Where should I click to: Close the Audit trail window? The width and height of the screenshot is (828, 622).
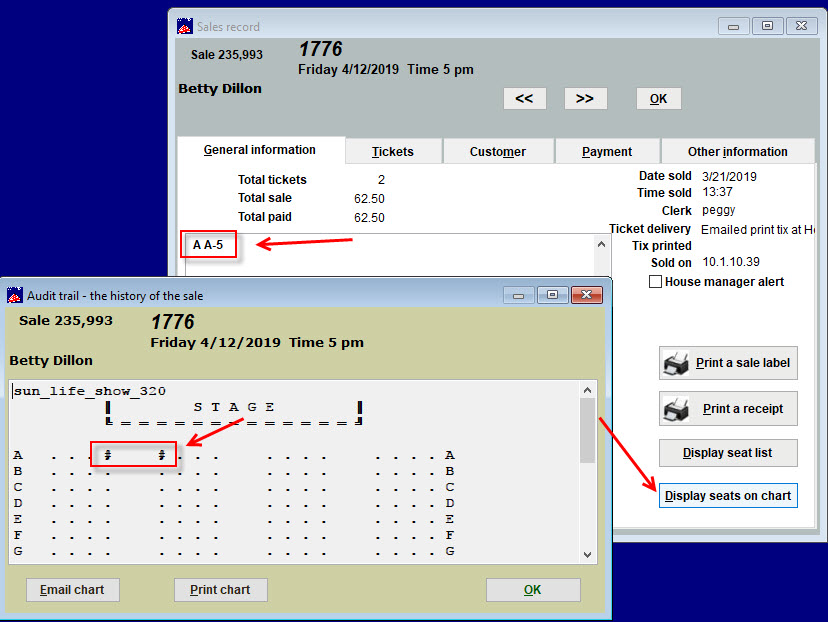tap(586, 295)
